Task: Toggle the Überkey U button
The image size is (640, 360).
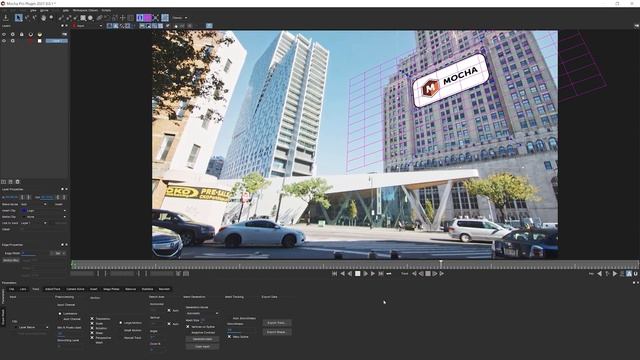Action: coord(636,273)
